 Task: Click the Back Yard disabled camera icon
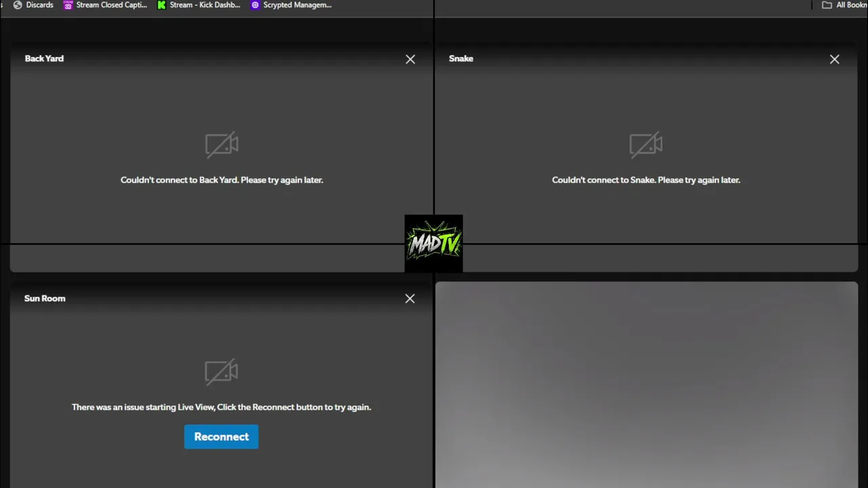point(222,144)
